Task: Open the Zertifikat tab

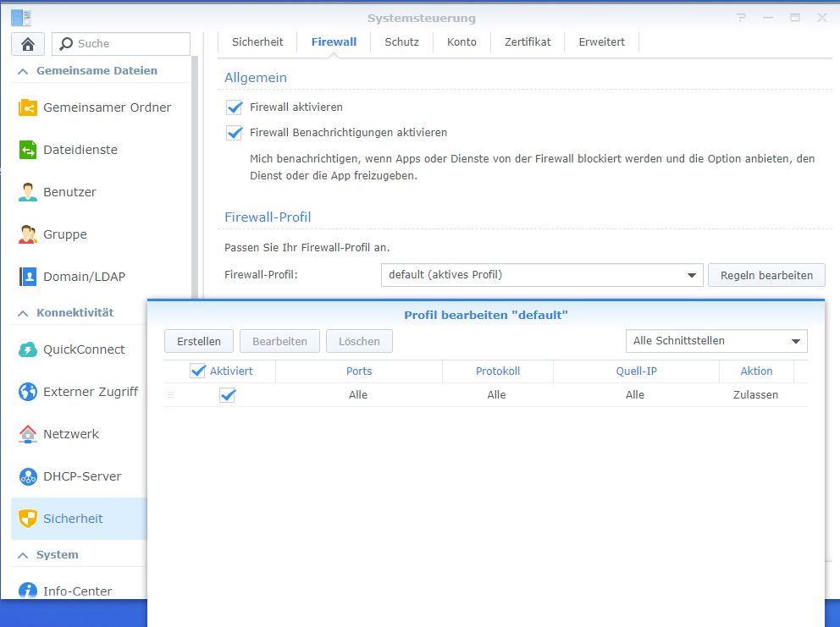Action: [528, 41]
